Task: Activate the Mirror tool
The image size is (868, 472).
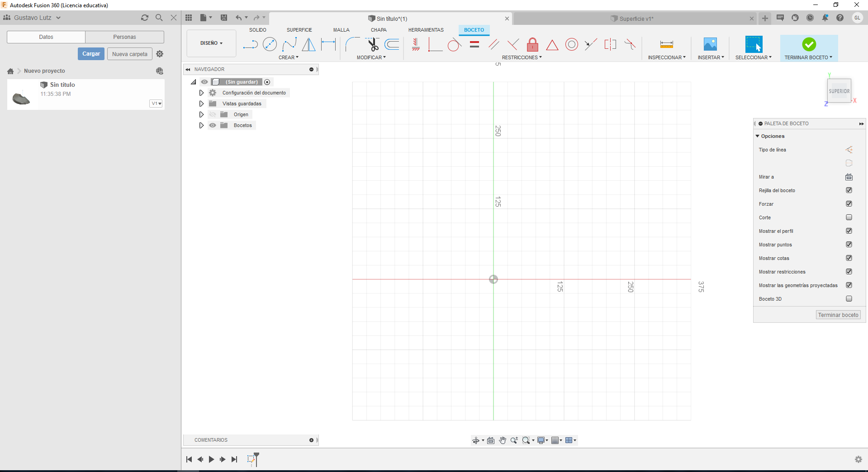Action: coord(309,44)
